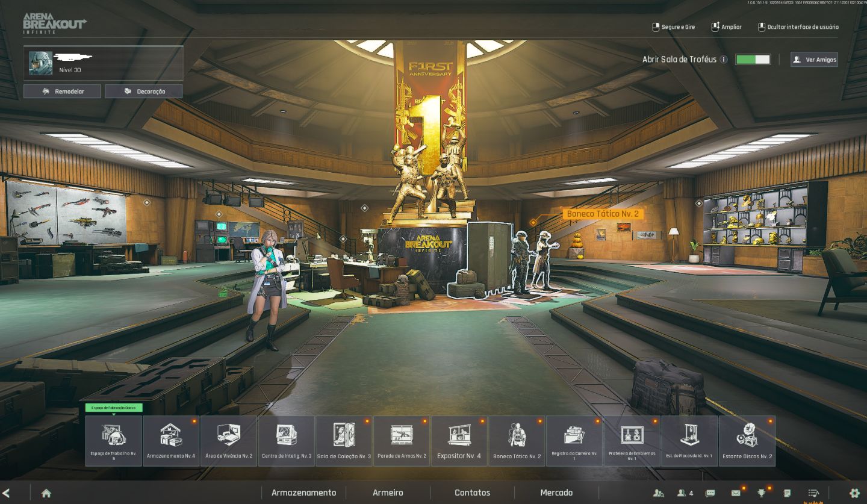
Task: Switch to the Contatos tab
Action: click(x=473, y=493)
